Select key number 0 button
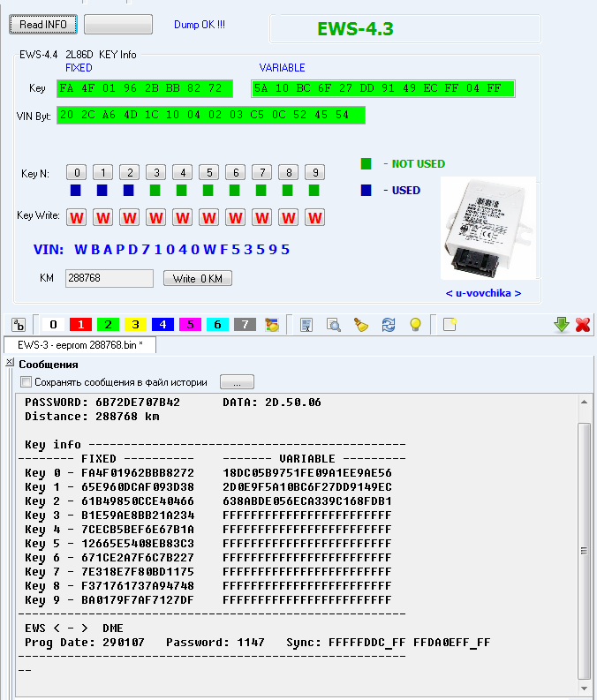The width and height of the screenshot is (597, 700). (x=77, y=172)
